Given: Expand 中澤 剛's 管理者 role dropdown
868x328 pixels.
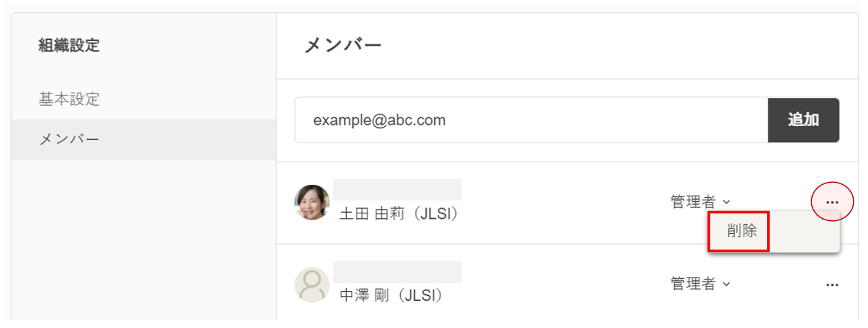Looking at the screenshot, I should 694,284.
